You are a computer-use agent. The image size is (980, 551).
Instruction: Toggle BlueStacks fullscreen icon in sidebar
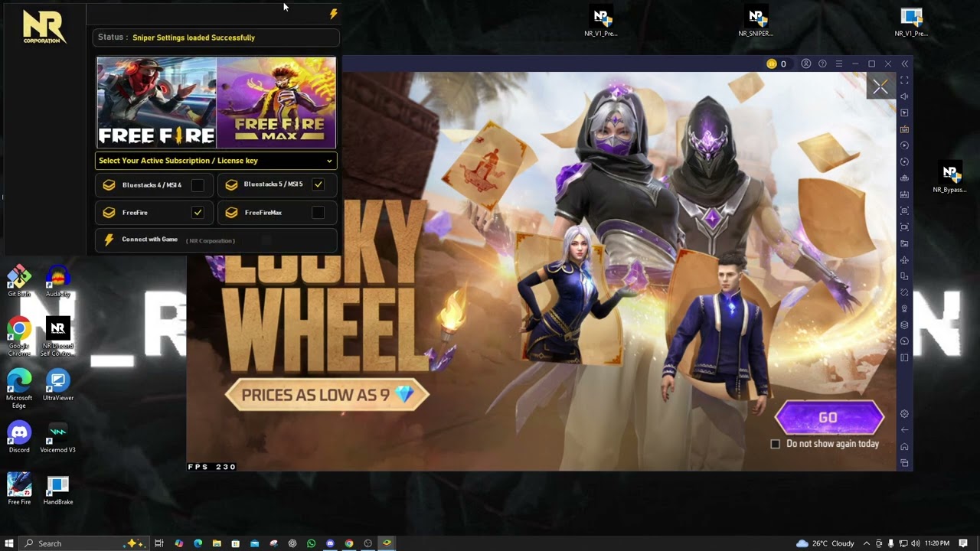point(904,80)
